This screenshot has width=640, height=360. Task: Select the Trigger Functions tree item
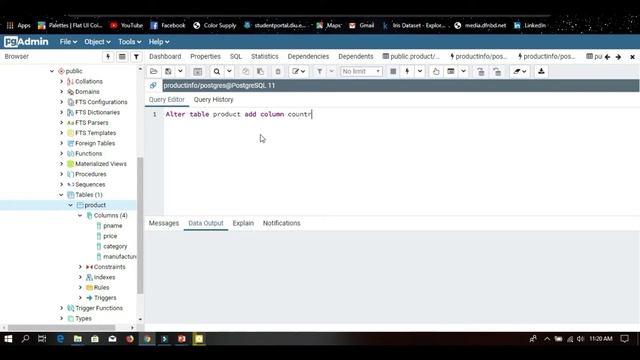[99, 308]
